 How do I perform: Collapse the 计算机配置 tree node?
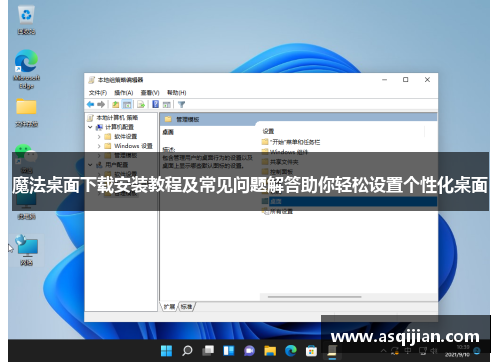[90, 127]
